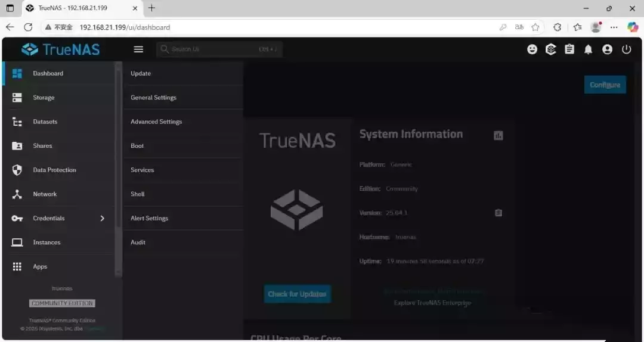Close the TrueNAS browser tab
This screenshot has height=342, width=644.
click(x=135, y=8)
